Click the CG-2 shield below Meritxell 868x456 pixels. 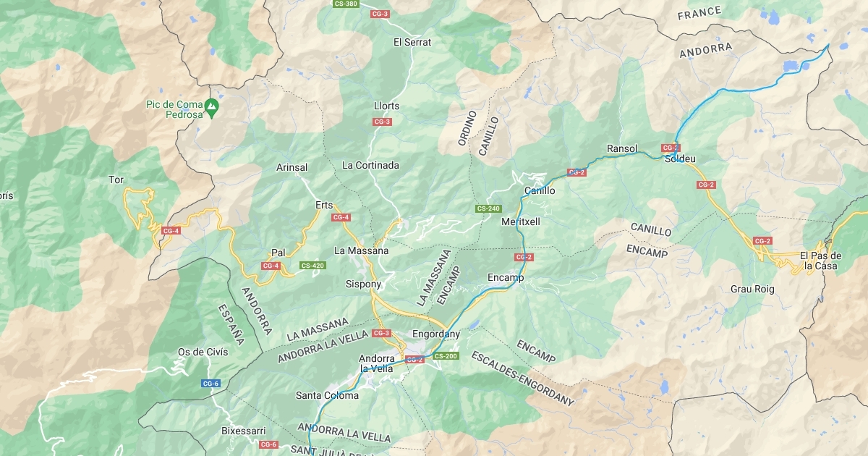tap(524, 257)
